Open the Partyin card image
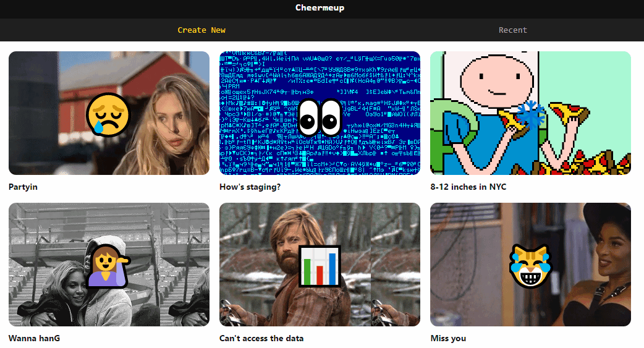This screenshot has width=644, height=348. [109, 113]
